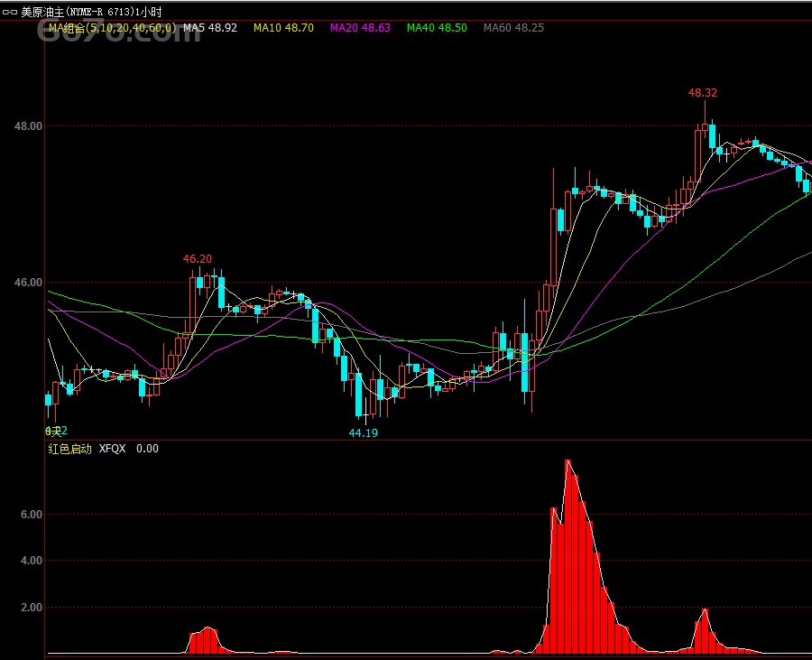
Task: Select the gray MA60 48.25 legend
Action: pyautogui.click(x=513, y=28)
